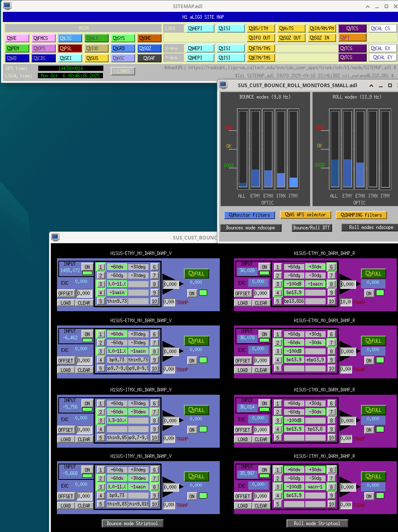Screen dimensions: 398x532
Task: Open the OMC screen from the site map
Action: pos(149,38)
